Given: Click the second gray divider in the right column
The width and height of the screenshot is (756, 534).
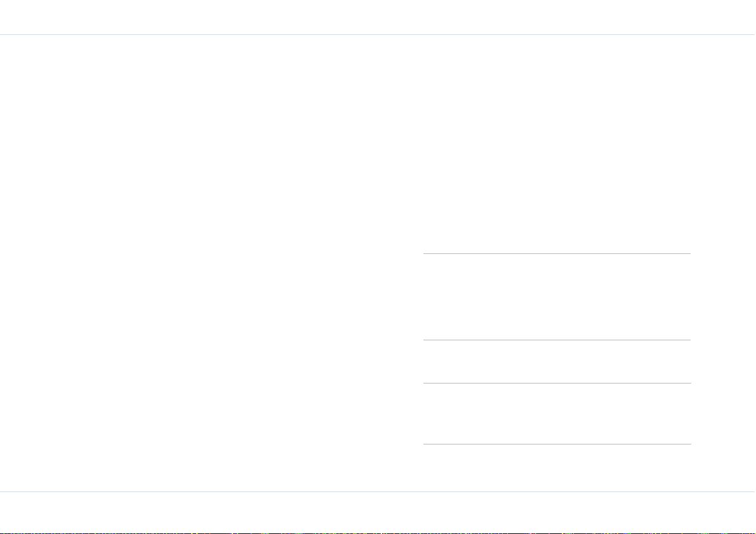Looking at the screenshot, I should (x=557, y=340).
